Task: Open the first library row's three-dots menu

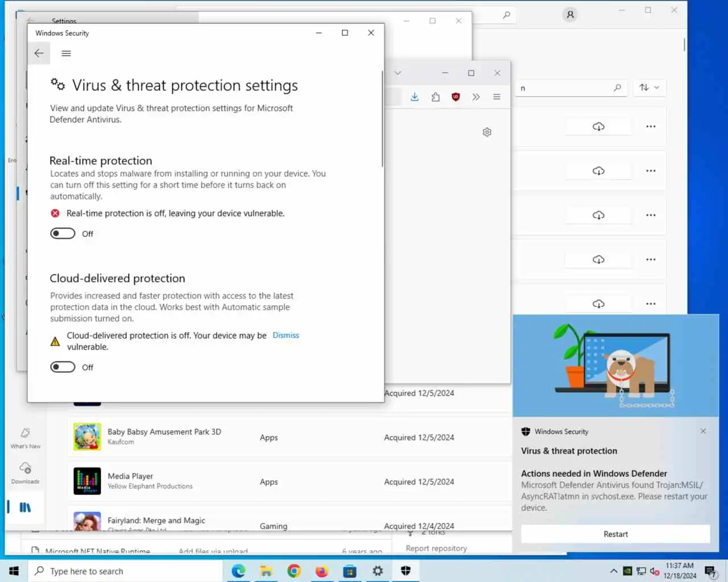Action: pos(651,126)
